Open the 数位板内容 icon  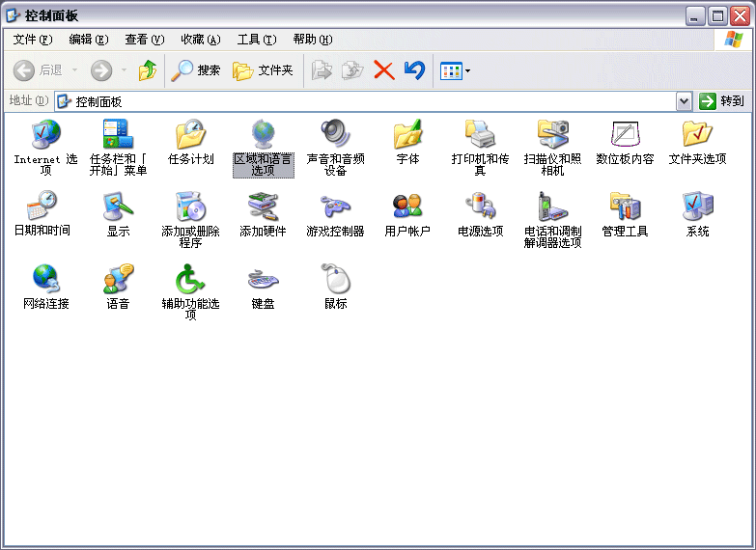(x=625, y=134)
